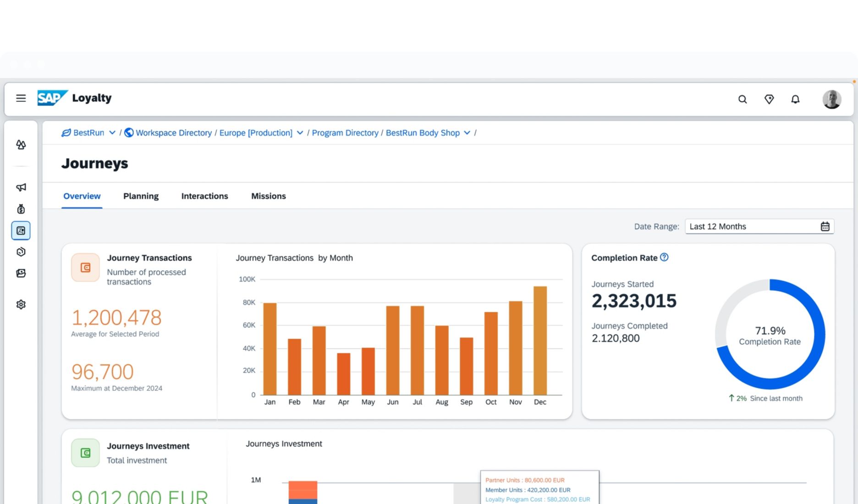
Task: Select the Journeys icon in the sidebar
Action: click(x=21, y=230)
